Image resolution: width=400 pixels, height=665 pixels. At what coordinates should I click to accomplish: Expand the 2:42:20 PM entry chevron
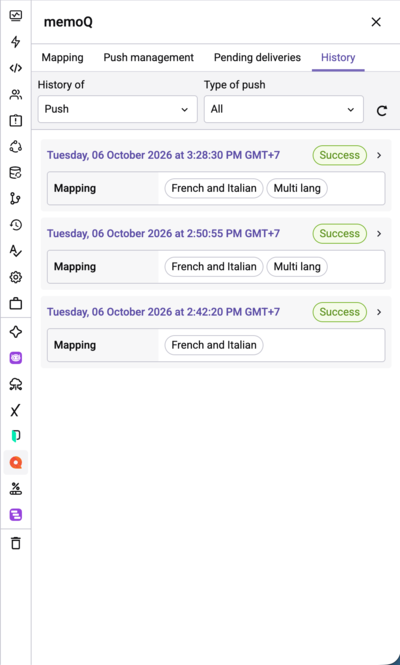(379, 312)
